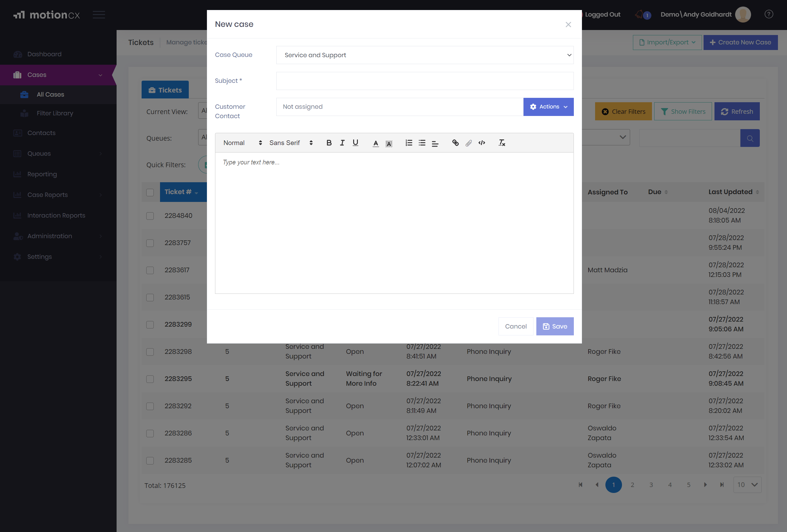Click into the Subject field
This screenshot has width=787, height=532.
[x=425, y=81]
